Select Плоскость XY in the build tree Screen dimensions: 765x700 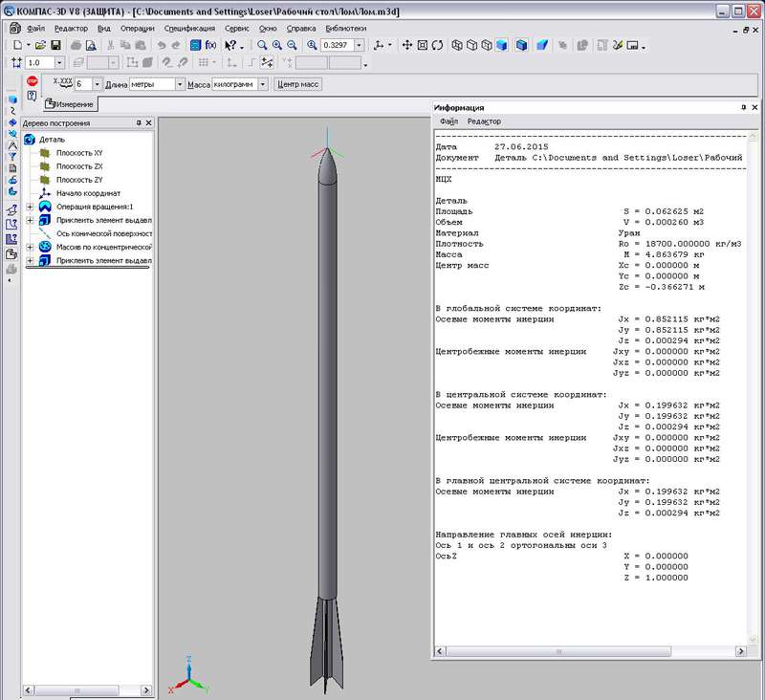pyautogui.click(x=79, y=153)
